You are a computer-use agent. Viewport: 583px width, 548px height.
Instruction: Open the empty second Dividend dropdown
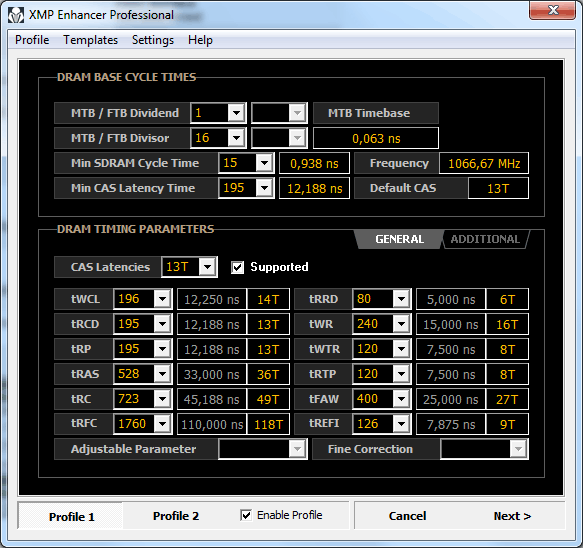(297, 113)
